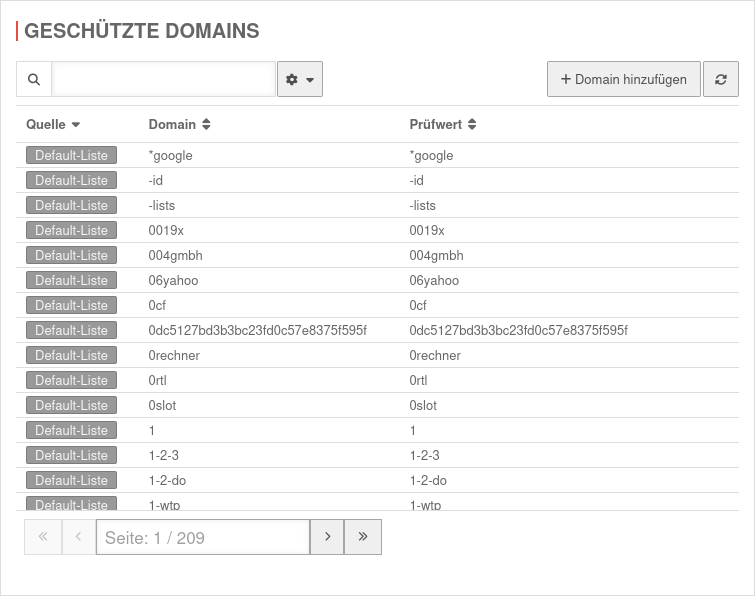Go to the first page arrow
The width and height of the screenshot is (755, 596).
tap(43, 537)
